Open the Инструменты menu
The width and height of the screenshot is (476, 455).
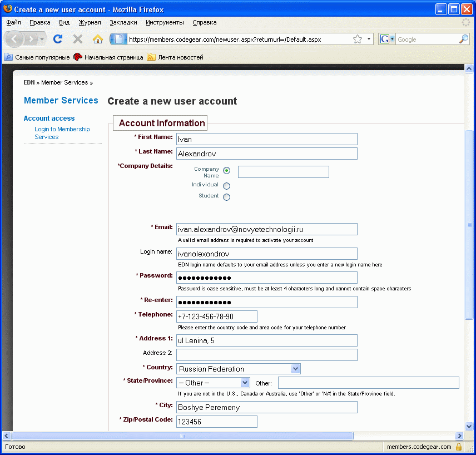click(165, 22)
